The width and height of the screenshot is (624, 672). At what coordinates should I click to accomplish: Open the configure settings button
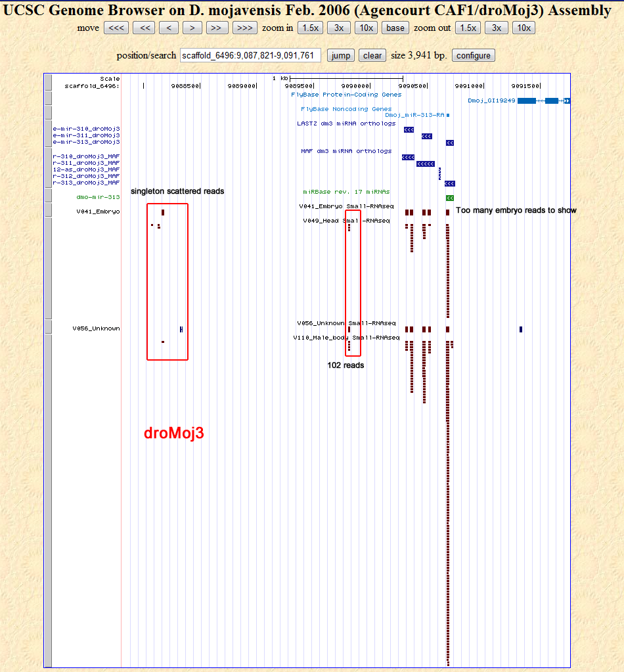pos(473,56)
